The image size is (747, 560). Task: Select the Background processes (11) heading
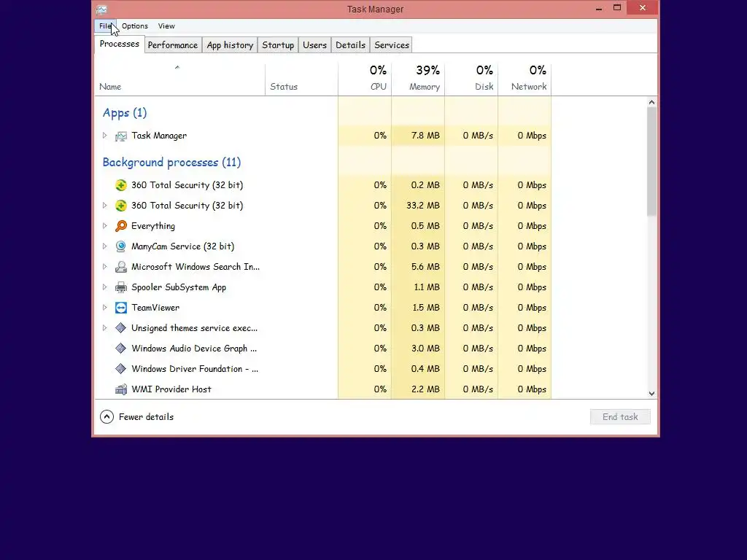[171, 163]
